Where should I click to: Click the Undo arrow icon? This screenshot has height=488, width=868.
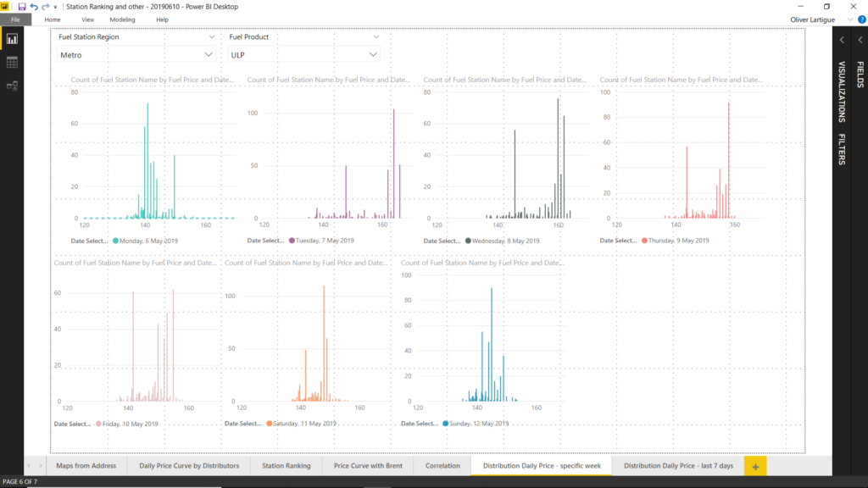click(34, 6)
